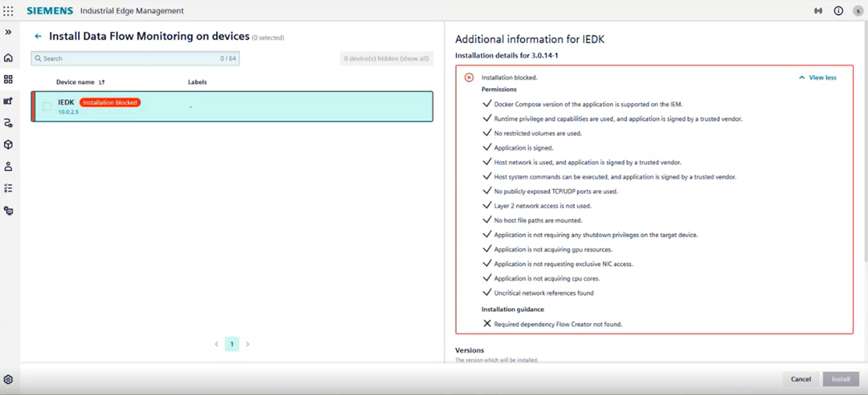Open the box-shaped catalog sidebar icon
This screenshot has width=868, height=395.
click(9, 144)
